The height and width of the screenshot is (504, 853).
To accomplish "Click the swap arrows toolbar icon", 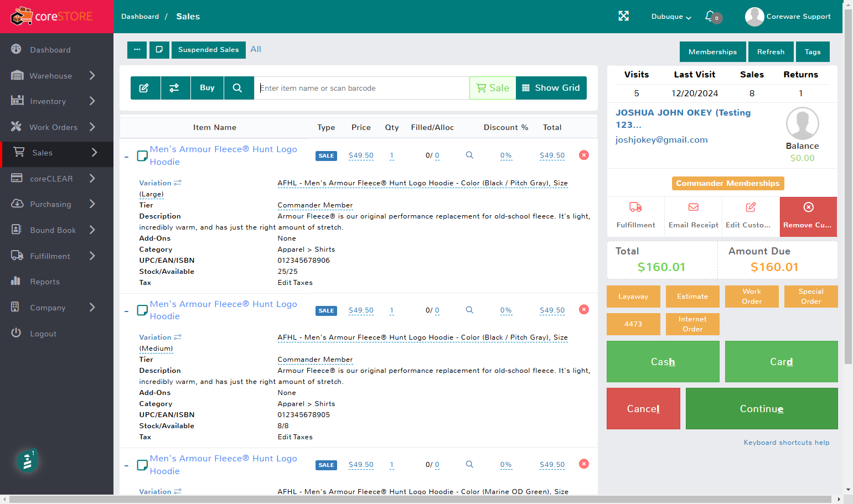I will (174, 88).
